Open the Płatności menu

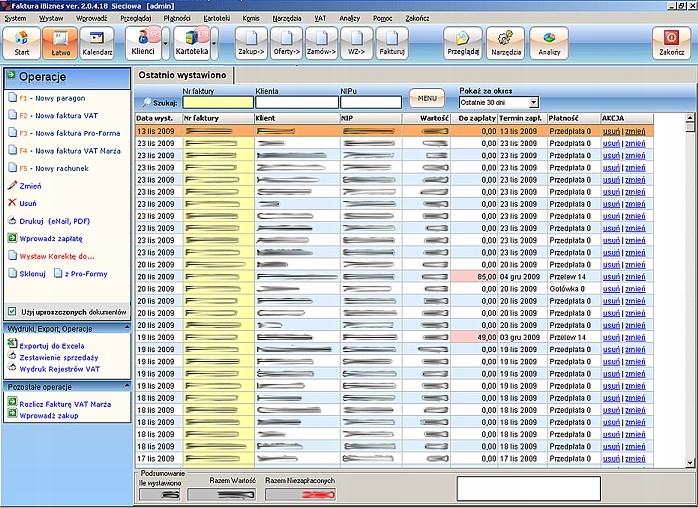tap(176, 18)
